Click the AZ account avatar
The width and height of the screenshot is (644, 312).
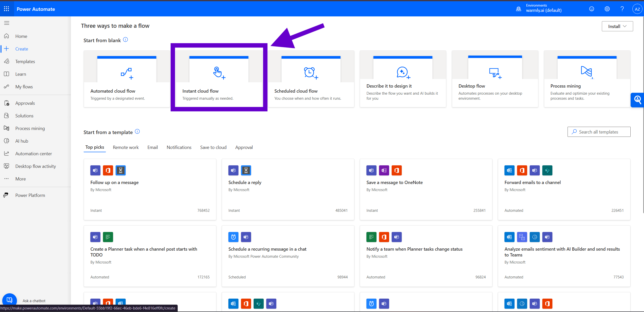(637, 9)
